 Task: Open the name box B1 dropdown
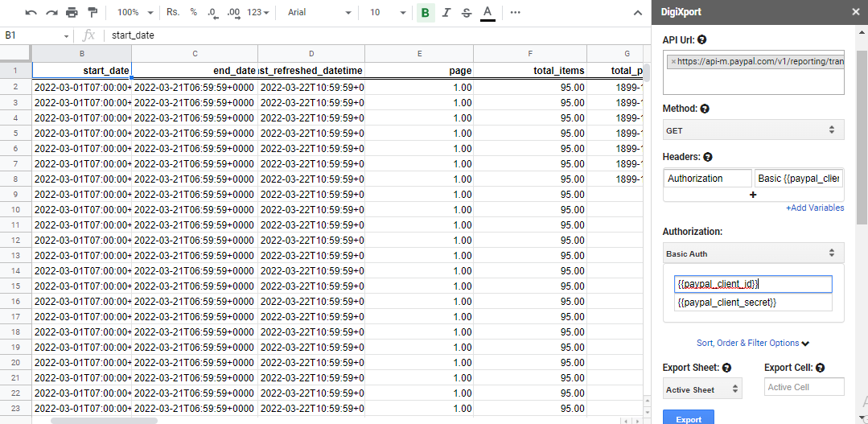point(67,36)
